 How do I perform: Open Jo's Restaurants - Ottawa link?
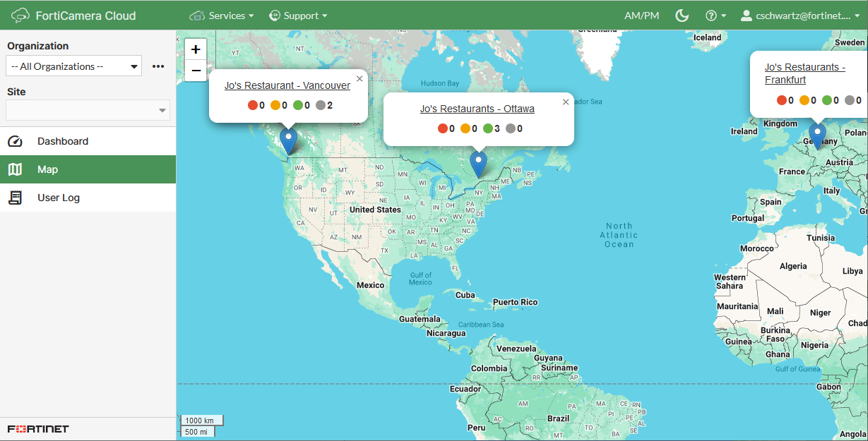pyautogui.click(x=477, y=109)
